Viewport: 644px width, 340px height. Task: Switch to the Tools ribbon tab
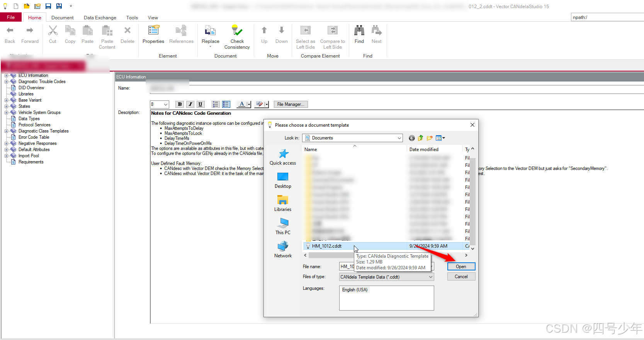(132, 17)
